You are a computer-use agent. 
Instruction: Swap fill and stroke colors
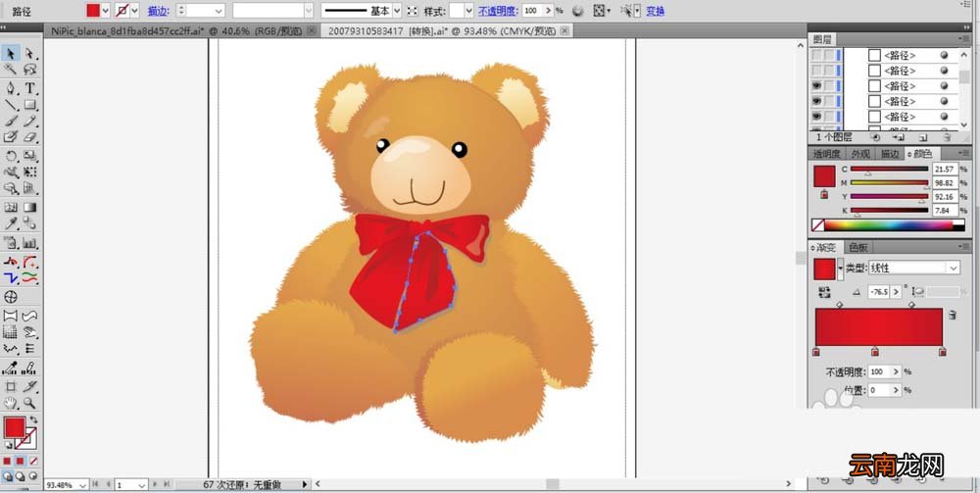click(x=33, y=419)
